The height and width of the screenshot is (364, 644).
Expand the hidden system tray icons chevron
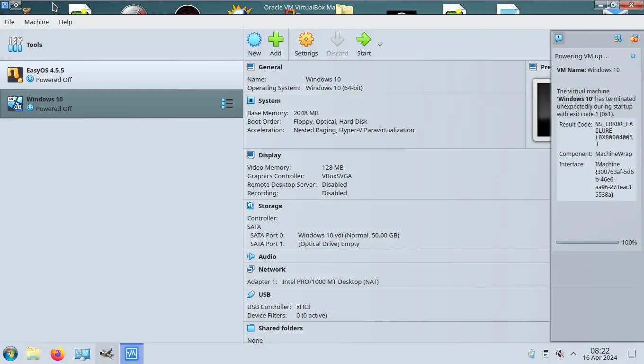(x=573, y=354)
